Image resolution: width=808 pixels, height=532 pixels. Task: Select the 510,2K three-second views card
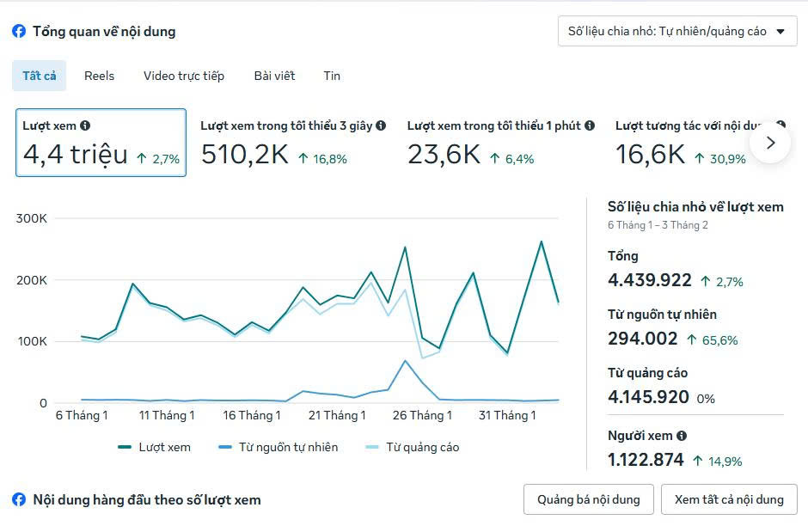(293, 143)
